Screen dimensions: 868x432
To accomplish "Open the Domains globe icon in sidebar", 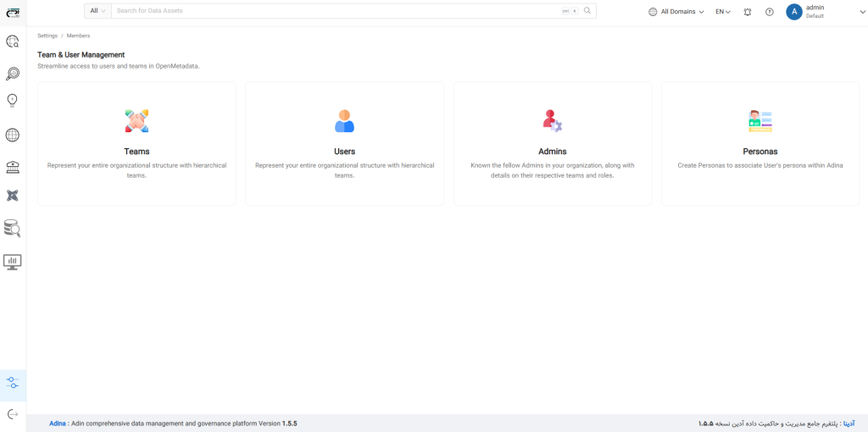I will click(x=13, y=135).
